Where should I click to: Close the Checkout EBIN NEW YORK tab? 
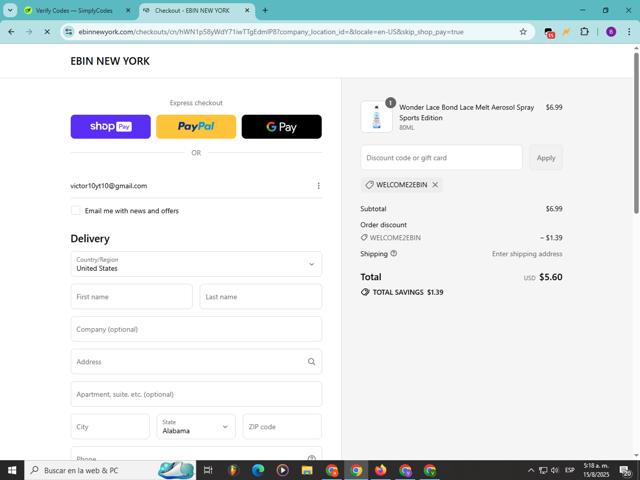click(x=247, y=11)
